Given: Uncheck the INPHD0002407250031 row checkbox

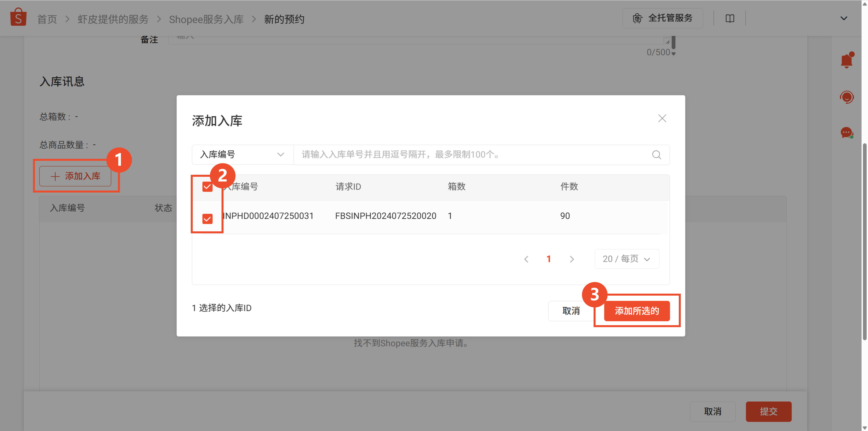Looking at the screenshot, I should coord(207,219).
